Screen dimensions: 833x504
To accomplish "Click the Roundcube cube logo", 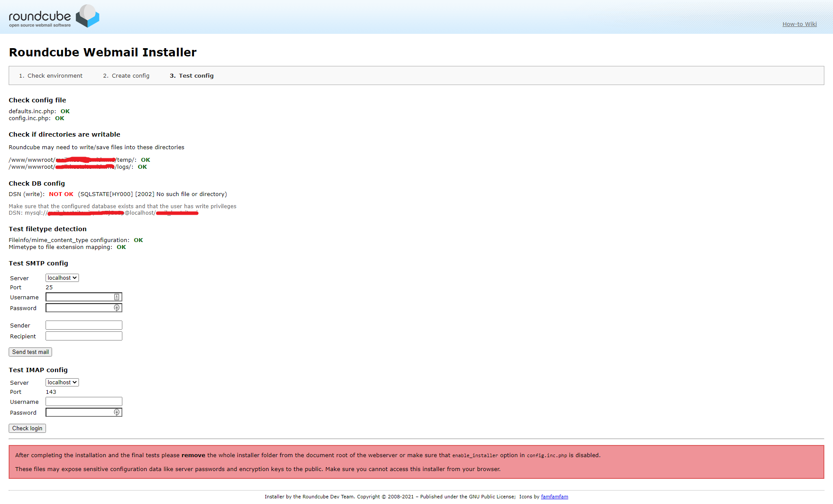I will (x=88, y=16).
